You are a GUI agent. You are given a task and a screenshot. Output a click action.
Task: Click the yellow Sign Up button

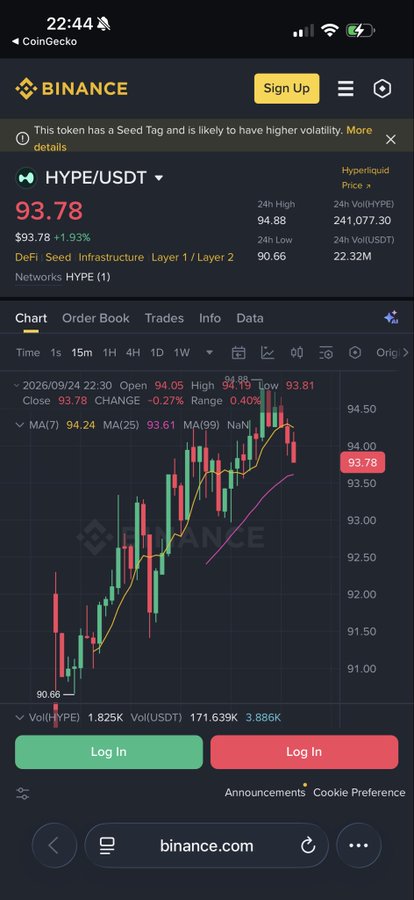(x=287, y=88)
